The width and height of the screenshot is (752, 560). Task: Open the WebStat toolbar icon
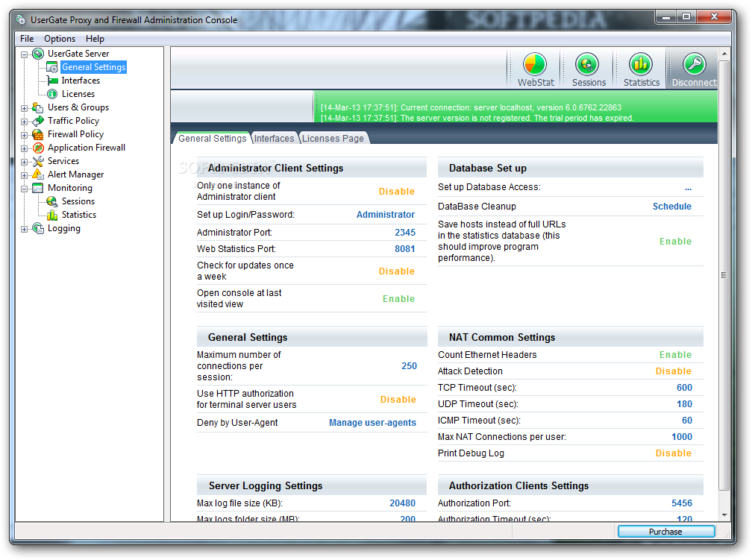pyautogui.click(x=535, y=64)
